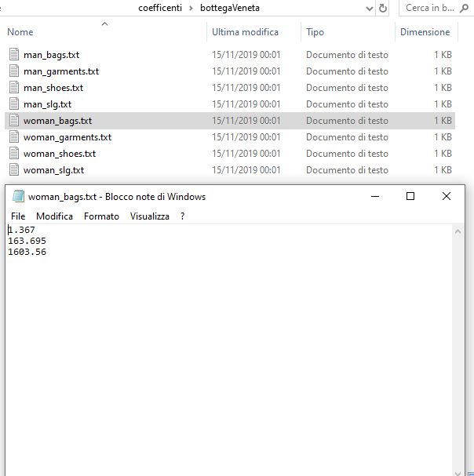The height and width of the screenshot is (476, 474).
Task: Click the man_shoes.txt file icon
Action: pos(14,88)
